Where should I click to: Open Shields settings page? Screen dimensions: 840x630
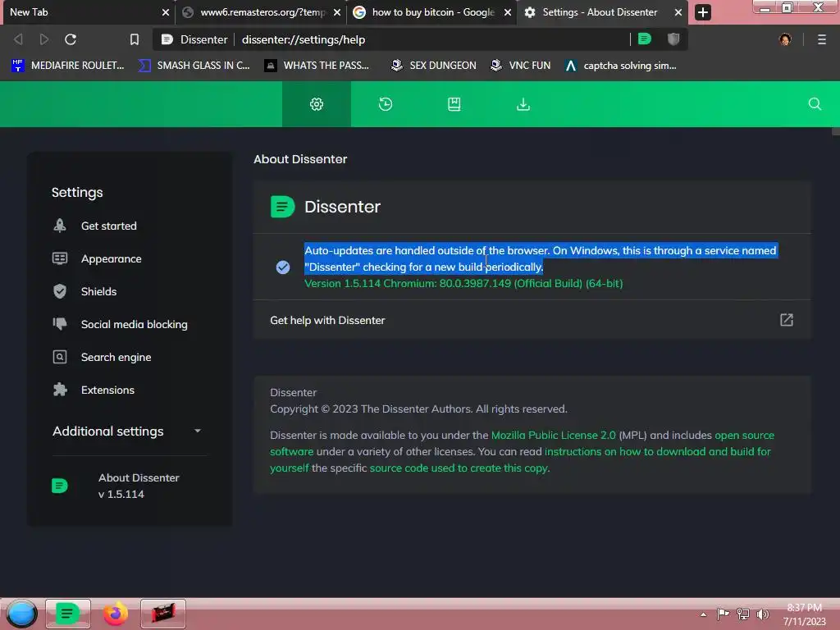click(x=98, y=291)
